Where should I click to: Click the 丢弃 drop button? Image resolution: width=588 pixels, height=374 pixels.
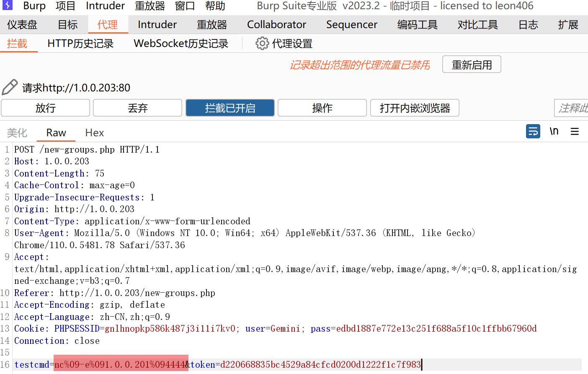(x=137, y=108)
